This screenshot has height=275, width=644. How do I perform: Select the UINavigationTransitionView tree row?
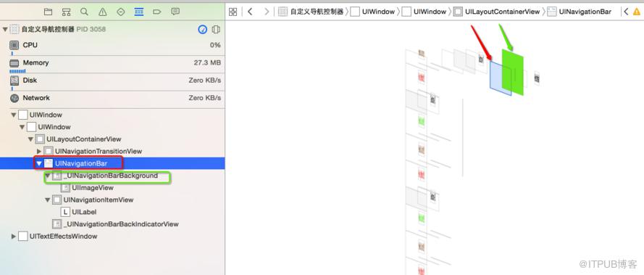click(x=112, y=152)
